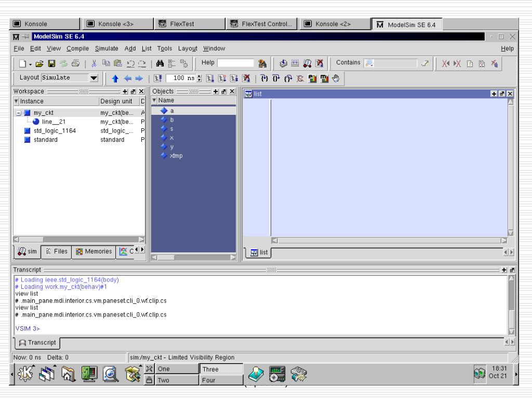The height and width of the screenshot is (399, 532).
Task: Click the clear filter eraser icon
Action: pos(424,63)
